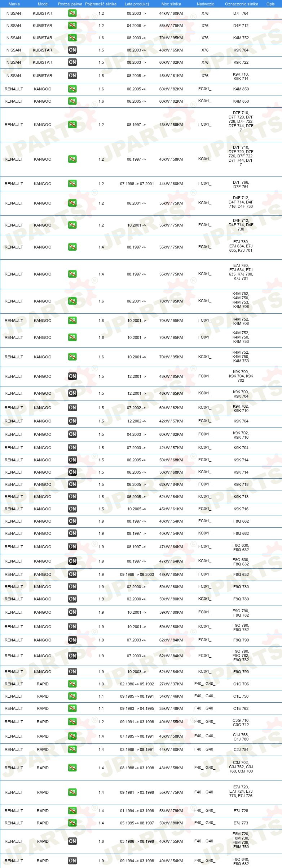The height and width of the screenshot is (868, 282).
Task: Click the 'Lata produkcji' column header
Action: [x=137, y=4]
